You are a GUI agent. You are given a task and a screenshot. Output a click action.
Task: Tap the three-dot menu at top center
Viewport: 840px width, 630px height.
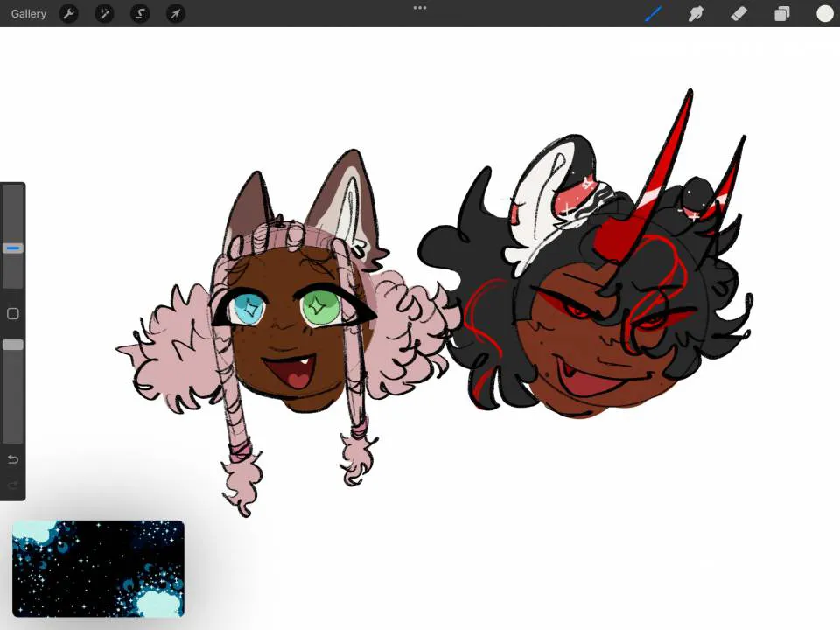(420, 8)
